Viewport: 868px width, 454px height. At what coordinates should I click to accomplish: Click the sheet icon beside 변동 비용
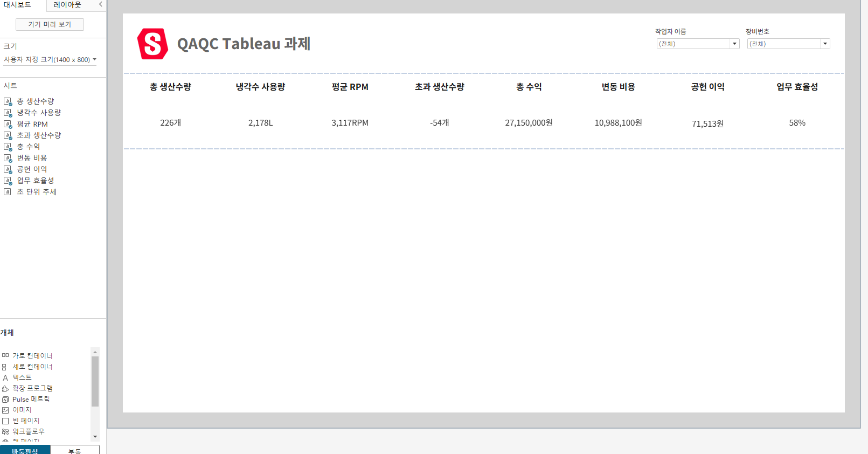coord(8,158)
